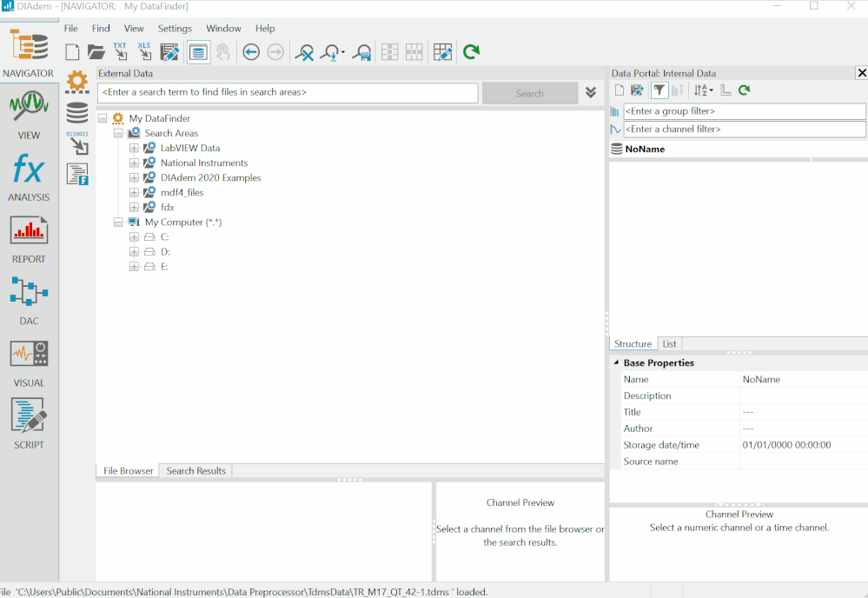
Task: Click the orange gear DataFinder side icon
Action: (77, 83)
